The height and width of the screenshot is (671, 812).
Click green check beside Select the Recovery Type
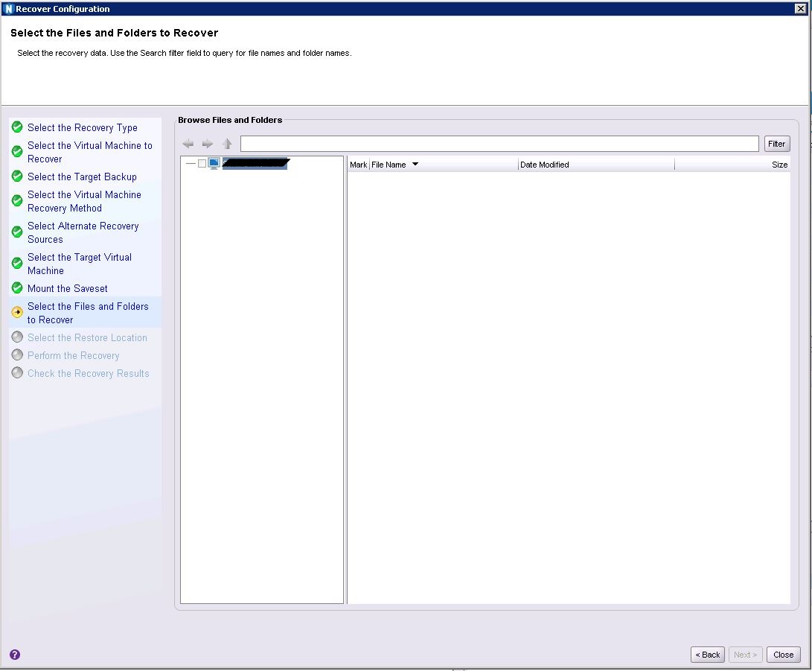(17, 127)
